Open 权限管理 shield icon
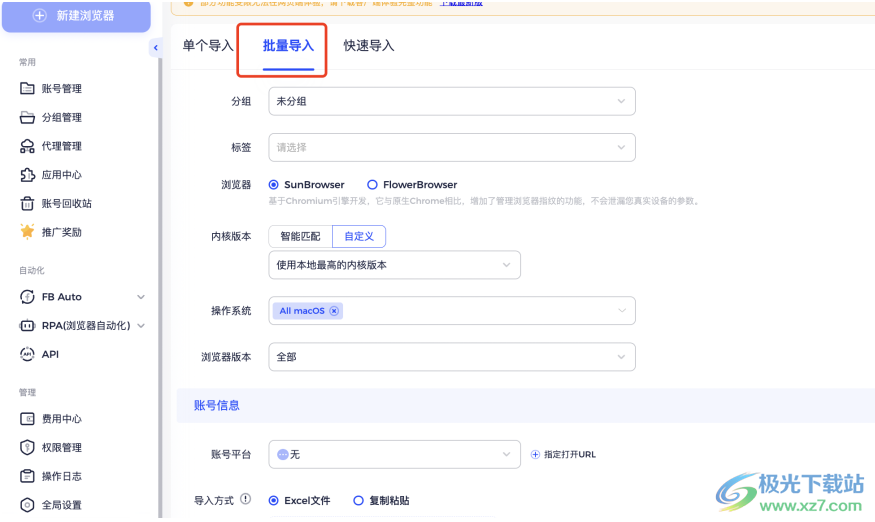The width and height of the screenshot is (875, 522). [x=27, y=447]
